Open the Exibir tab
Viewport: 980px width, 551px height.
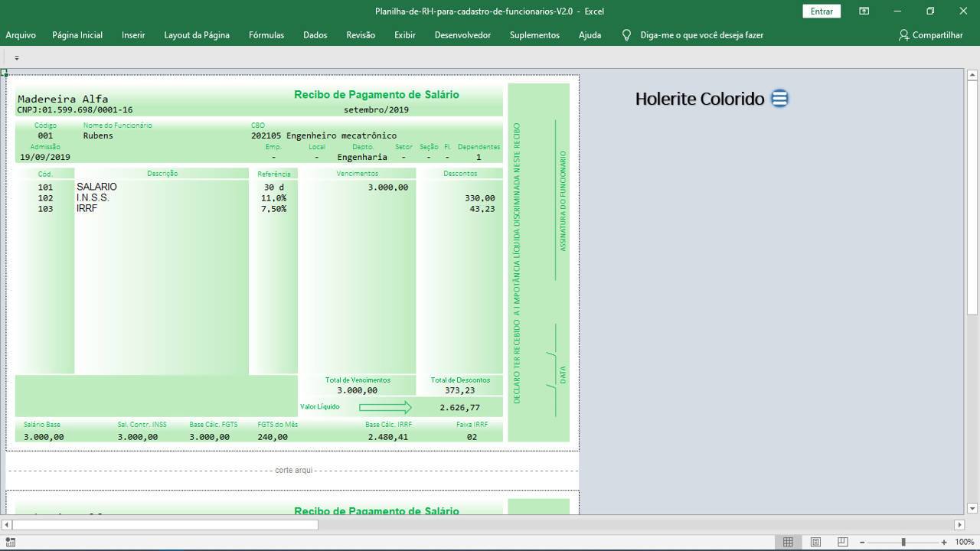tap(405, 35)
